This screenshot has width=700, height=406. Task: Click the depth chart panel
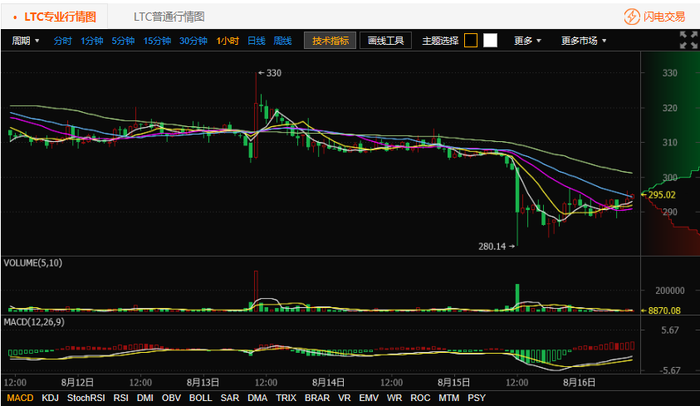(670, 154)
